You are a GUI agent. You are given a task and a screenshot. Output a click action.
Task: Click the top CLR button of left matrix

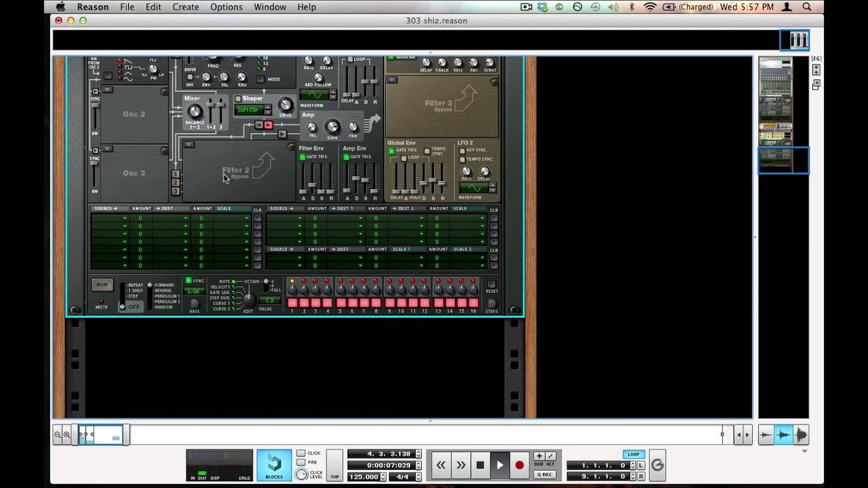tap(257, 218)
